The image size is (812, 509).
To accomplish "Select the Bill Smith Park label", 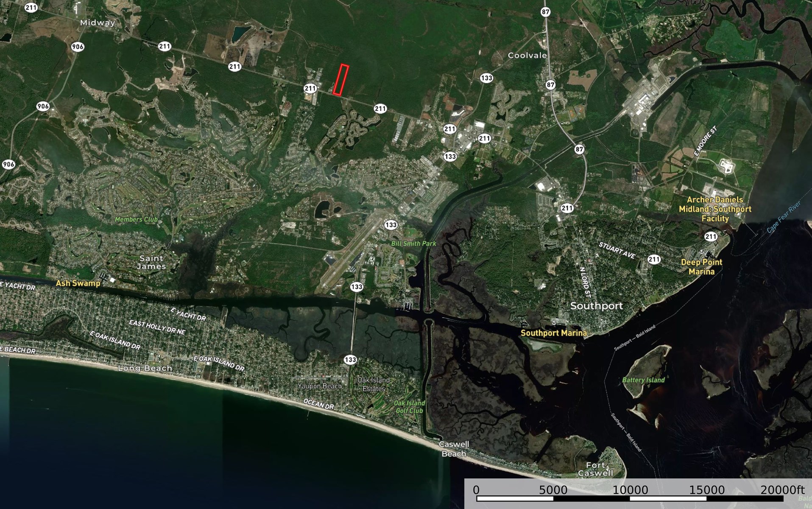I will click(x=414, y=243).
